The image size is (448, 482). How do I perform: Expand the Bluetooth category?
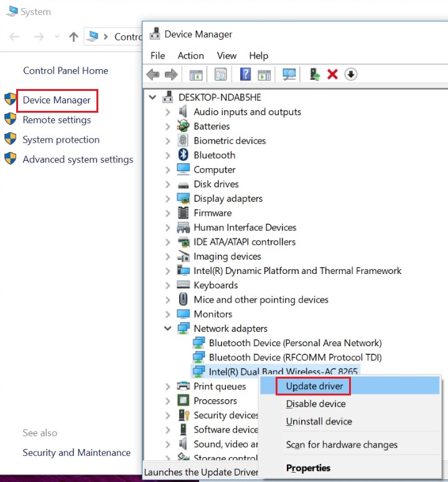tap(167, 155)
